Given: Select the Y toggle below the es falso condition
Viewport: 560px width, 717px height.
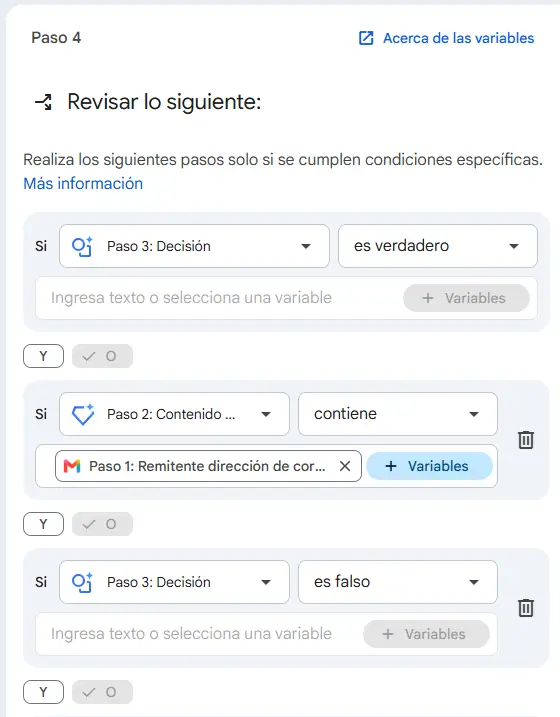Looking at the screenshot, I should click(x=43, y=692).
